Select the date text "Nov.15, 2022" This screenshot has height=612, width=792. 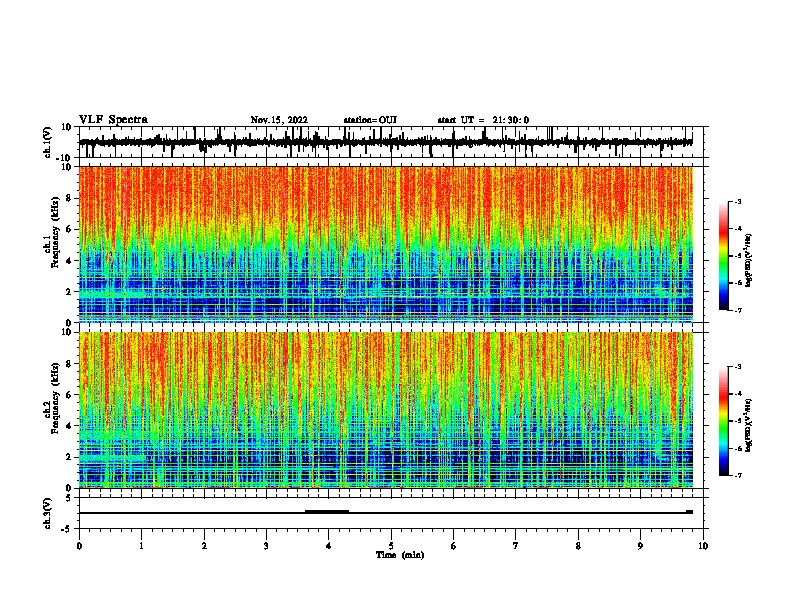tap(279, 120)
